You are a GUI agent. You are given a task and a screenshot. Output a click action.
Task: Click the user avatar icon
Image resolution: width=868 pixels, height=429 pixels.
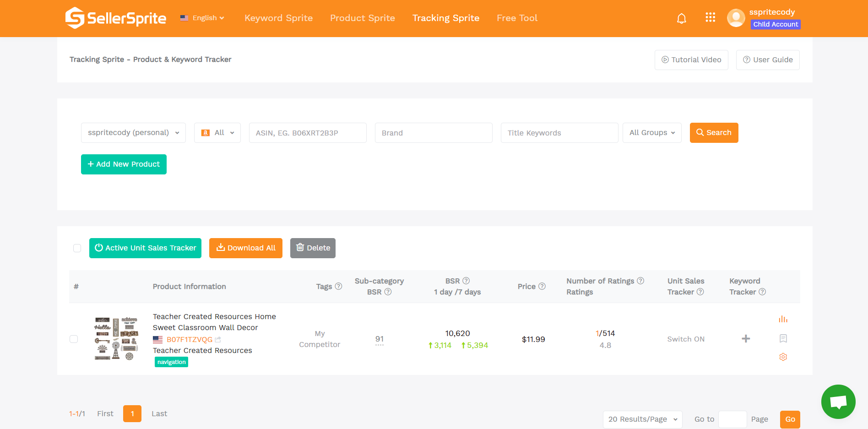[x=736, y=18]
